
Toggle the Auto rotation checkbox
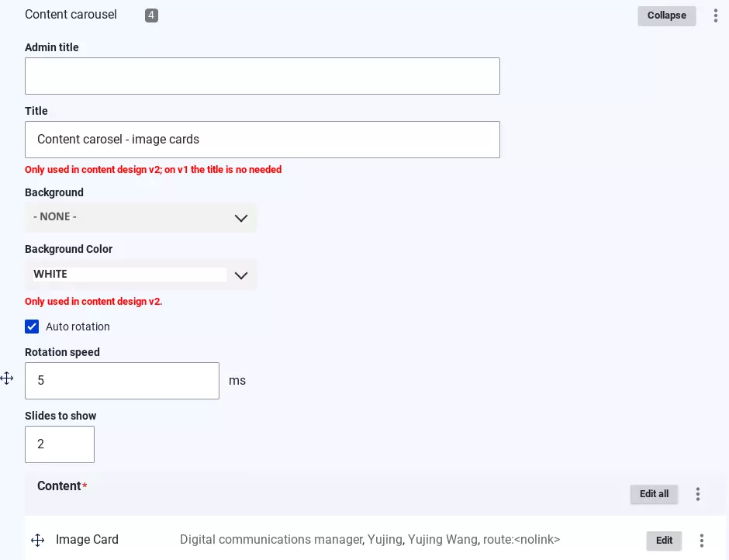(x=32, y=327)
